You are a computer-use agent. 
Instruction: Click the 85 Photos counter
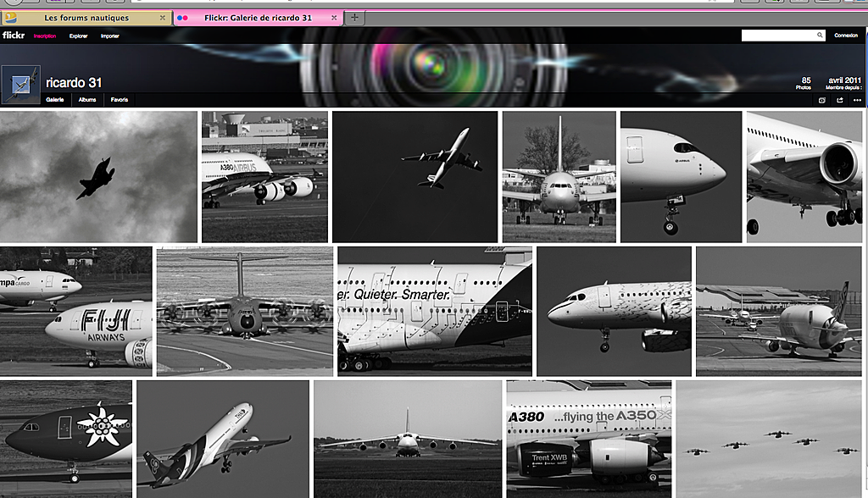[804, 83]
